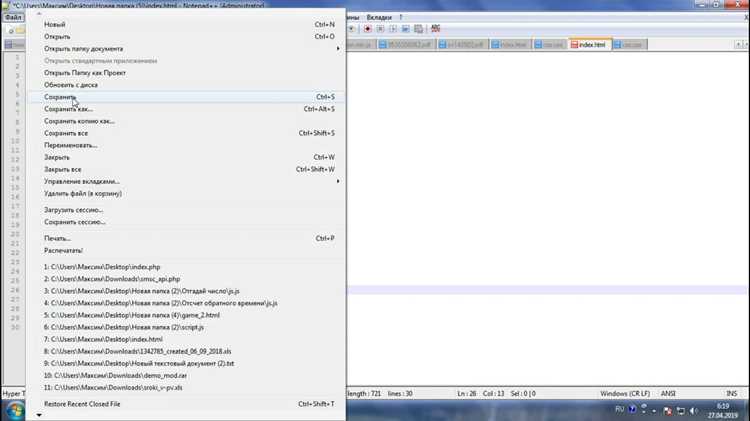
Task: Click the Windows Start orb
Action: pos(14,410)
